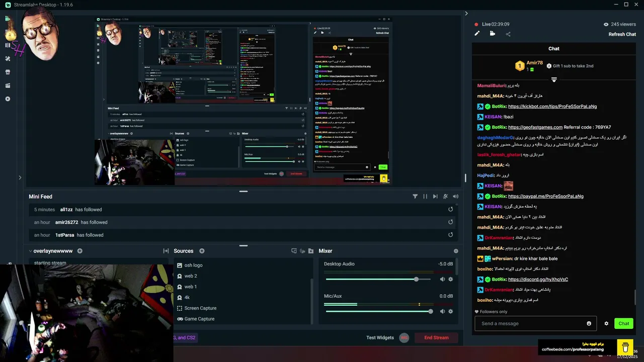
Task: Toggle Studio Mode icon in Sources header
Action: 303,251
